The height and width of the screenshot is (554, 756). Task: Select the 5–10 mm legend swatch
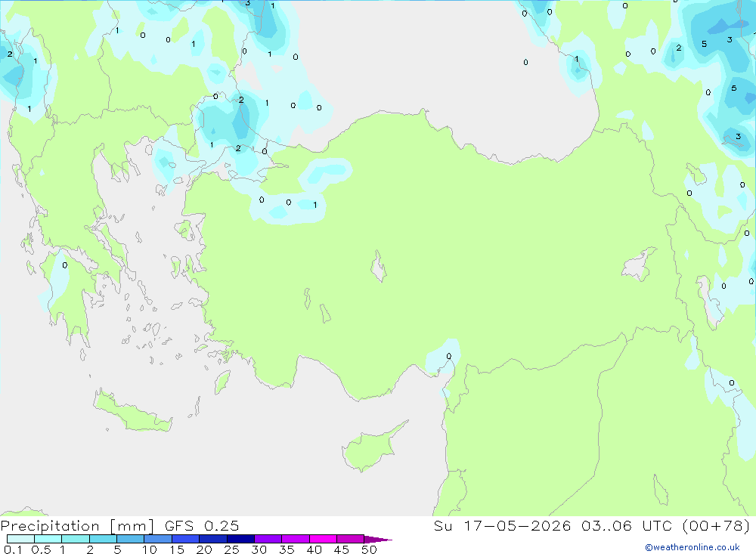[130, 539]
